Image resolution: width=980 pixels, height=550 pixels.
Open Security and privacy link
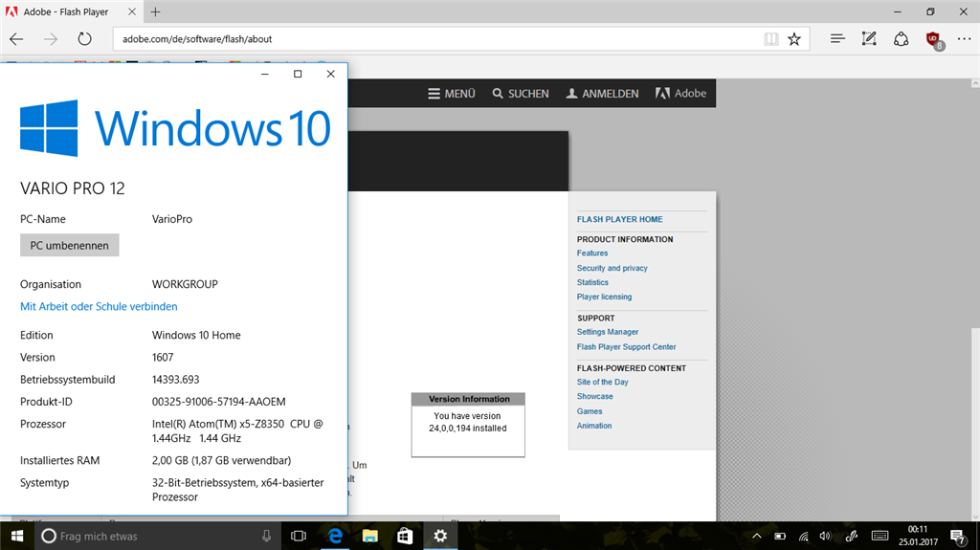click(612, 268)
